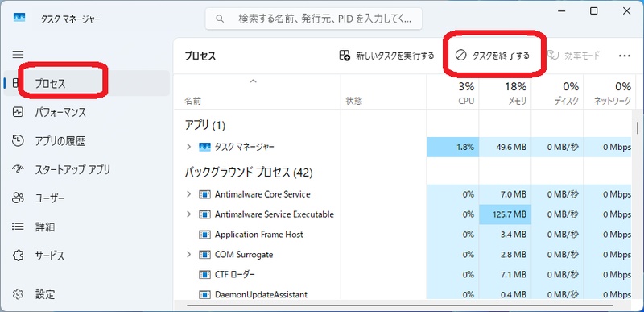Click the 49.6 MB memory cell
The height and width of the screenshot is (312, 644).
click(505, 147)
